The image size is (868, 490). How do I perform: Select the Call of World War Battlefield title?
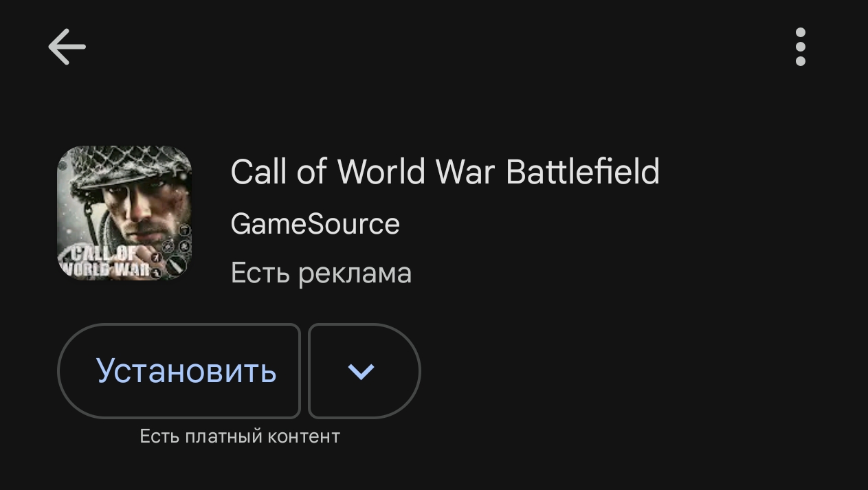445,171
